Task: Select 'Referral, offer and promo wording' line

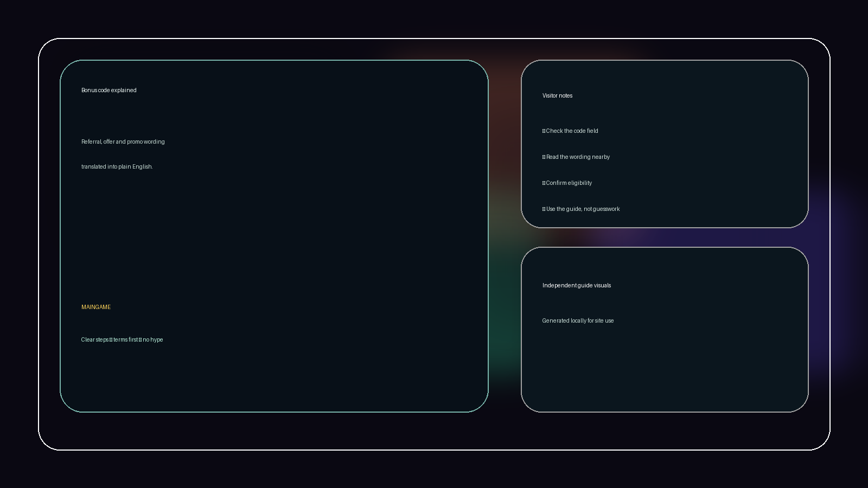Action: [x=123, y=142]
